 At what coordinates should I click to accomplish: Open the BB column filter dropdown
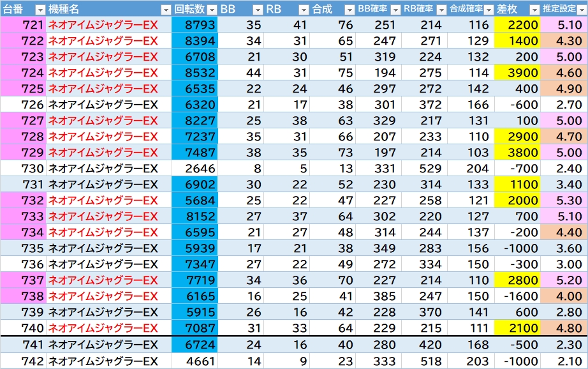coord(258,10)
